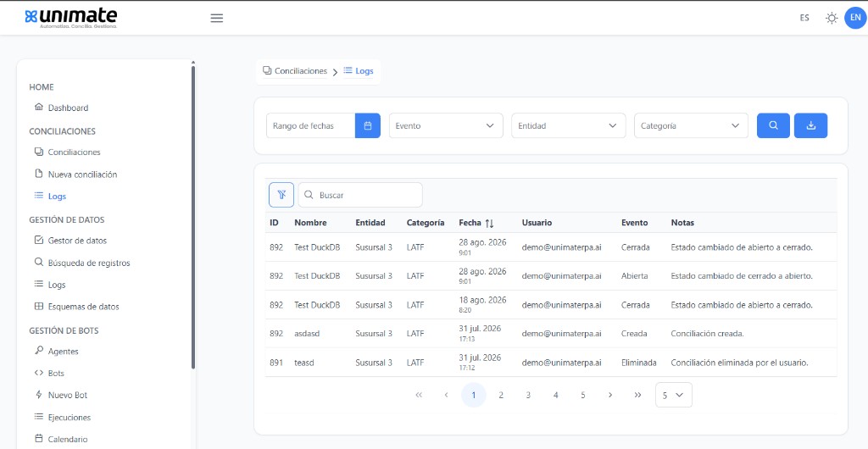Go to page 2
This screenshot has height=449, width=868.
tap(501, 395)
